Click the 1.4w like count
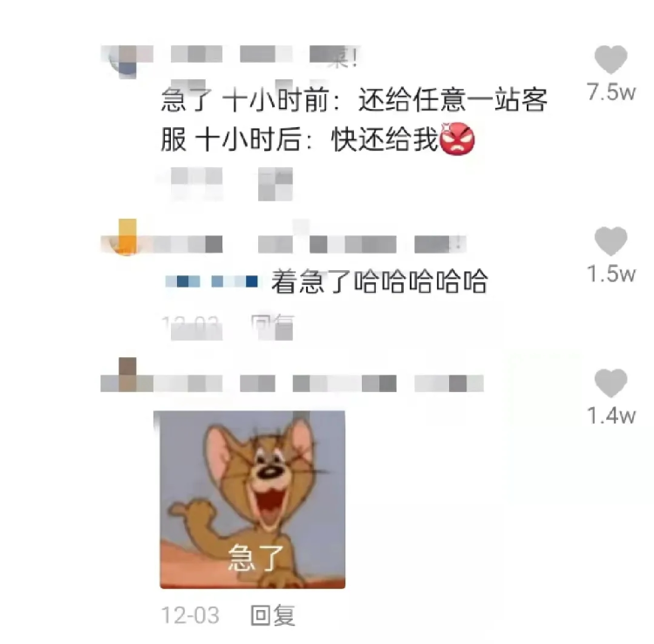654x644 pixels. tap(611, 416)
